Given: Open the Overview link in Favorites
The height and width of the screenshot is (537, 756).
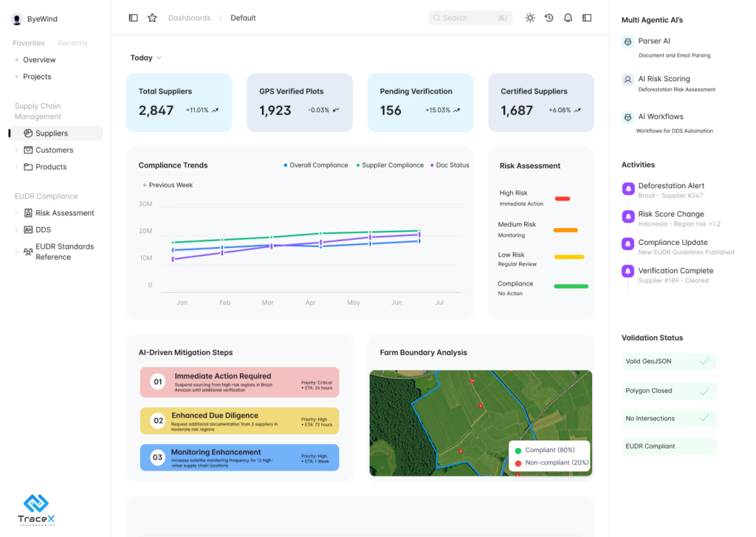Looking at the screenshot, I should (39, 60).
